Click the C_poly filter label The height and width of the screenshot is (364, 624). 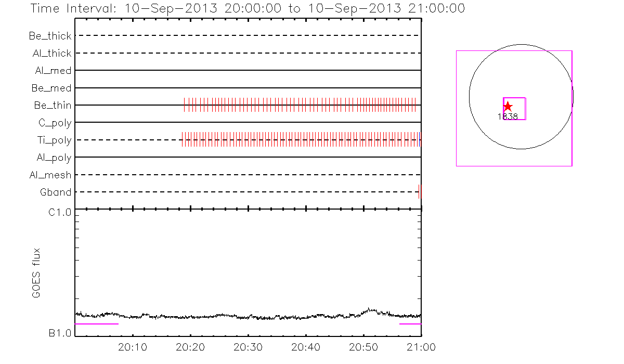(x=55, y=123)
